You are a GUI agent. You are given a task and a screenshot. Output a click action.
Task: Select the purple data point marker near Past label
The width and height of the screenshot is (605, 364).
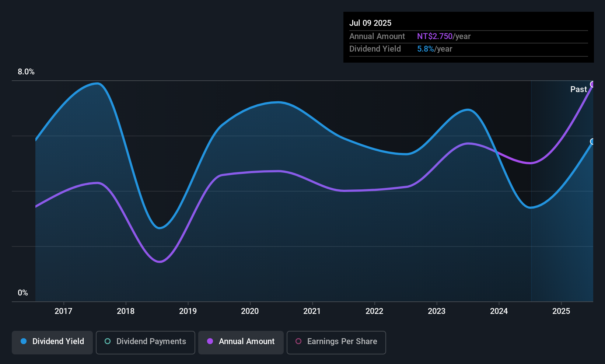592,84
